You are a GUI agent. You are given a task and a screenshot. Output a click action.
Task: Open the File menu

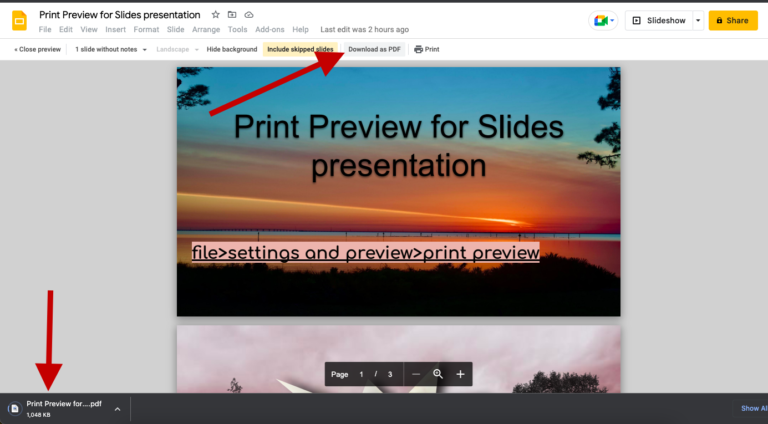click(x=45, y=29)
